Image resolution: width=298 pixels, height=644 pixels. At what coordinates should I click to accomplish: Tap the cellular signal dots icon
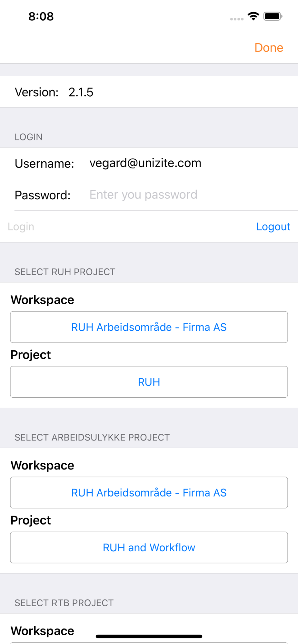click(237, 19)
